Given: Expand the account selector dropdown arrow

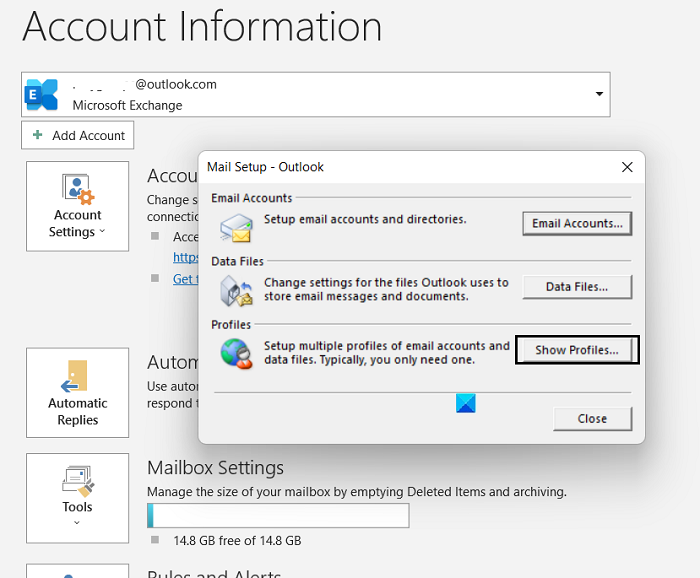Looking at the screenshot, I should [599, 94].
